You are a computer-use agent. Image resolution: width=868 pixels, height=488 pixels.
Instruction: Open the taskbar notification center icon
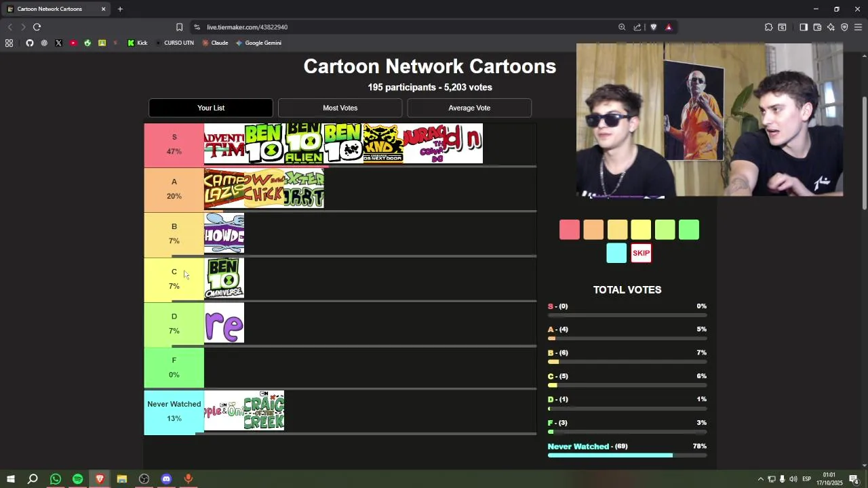(854, 479)
